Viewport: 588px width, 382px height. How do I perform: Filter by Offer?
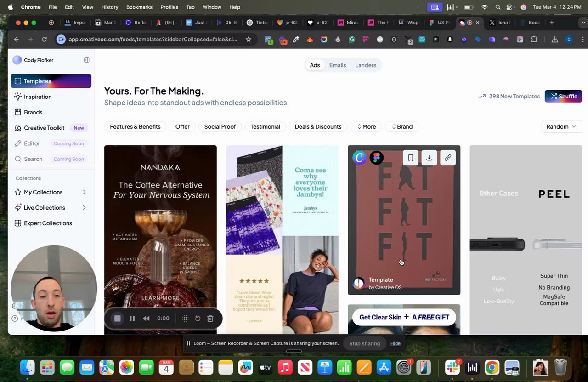[182, 126]
